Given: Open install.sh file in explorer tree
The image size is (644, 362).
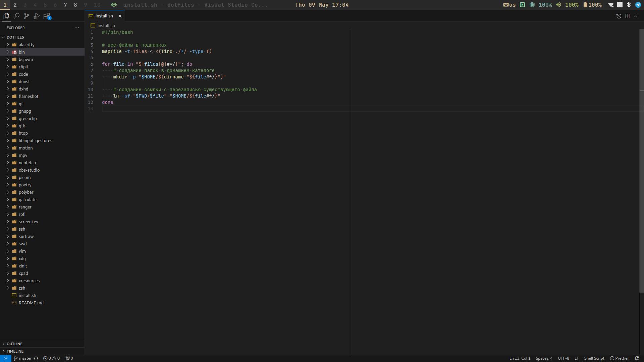Looking at the screenshot, I should pos(42,295).
